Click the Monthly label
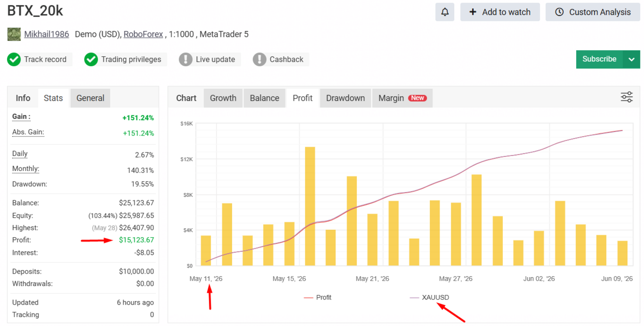Image resolution: width=644 pixels, height=326 pixels. (25, 169)
